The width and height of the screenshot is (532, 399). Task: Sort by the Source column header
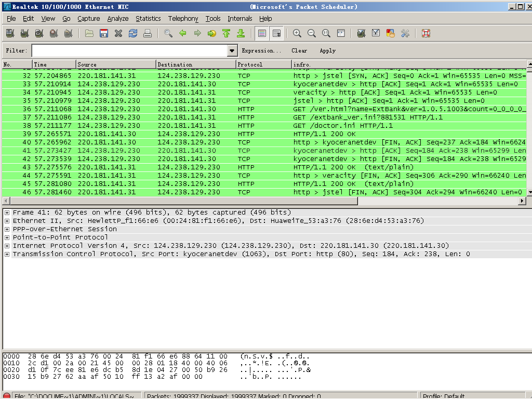click(116, 64)
